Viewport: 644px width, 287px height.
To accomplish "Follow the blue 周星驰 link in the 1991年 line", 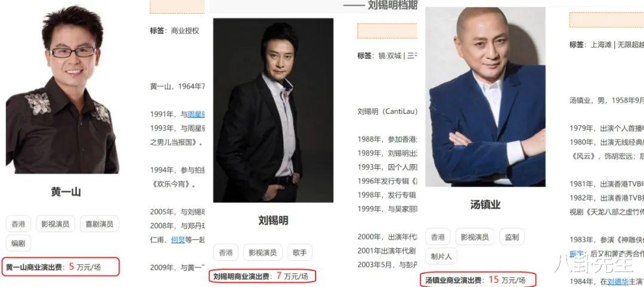I will click(196, 115).
